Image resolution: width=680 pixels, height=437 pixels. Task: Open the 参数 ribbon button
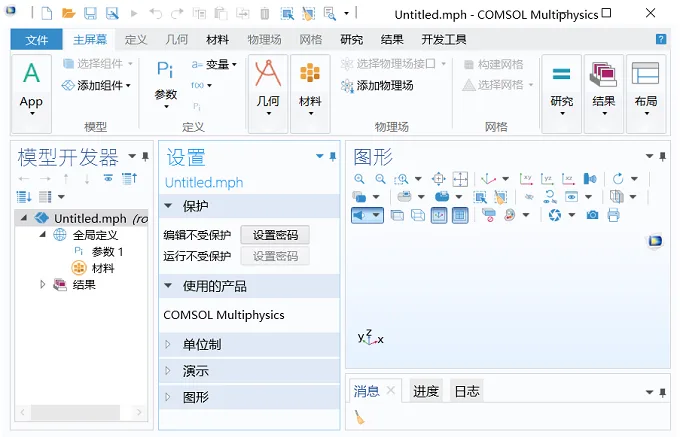(166, 85)
